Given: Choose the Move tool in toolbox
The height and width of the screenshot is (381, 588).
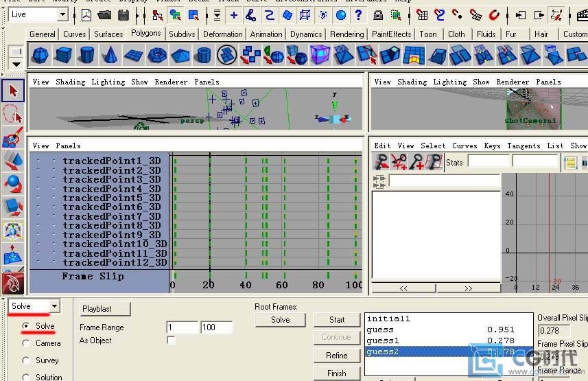Looking at the screenshot, I should 13,161.
